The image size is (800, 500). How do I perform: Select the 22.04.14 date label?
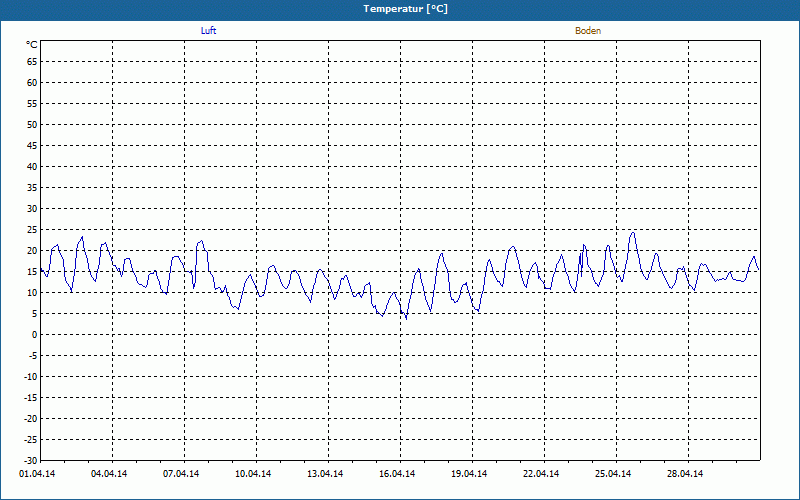(542, 473)
